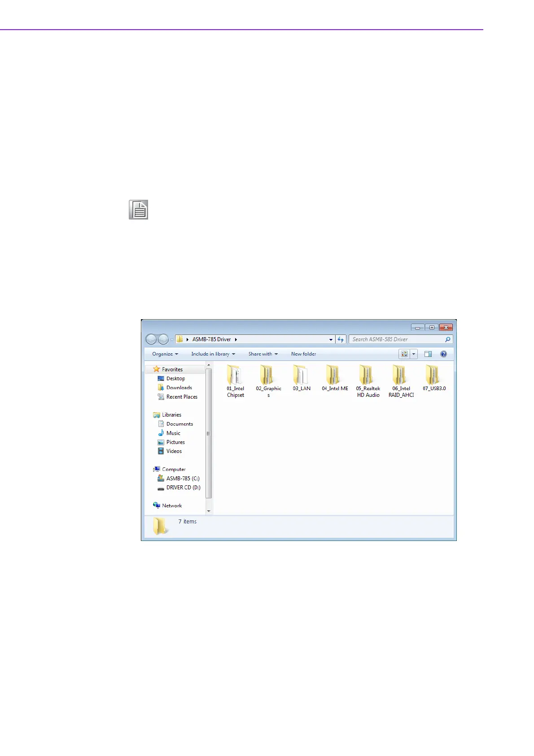
Task: Expand the arrow after ASMB-785 Driver breadcrumb
Action: pyautogui.click(x=236, y=339)
